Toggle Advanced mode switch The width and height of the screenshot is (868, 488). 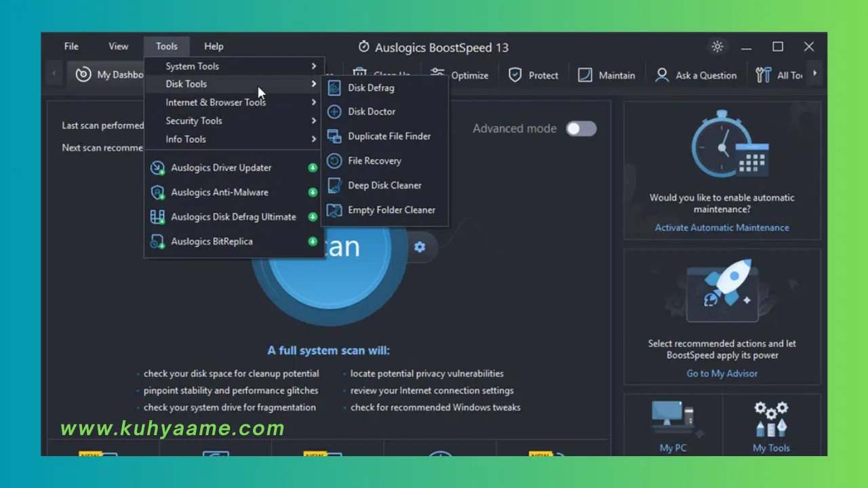(581, 129)
